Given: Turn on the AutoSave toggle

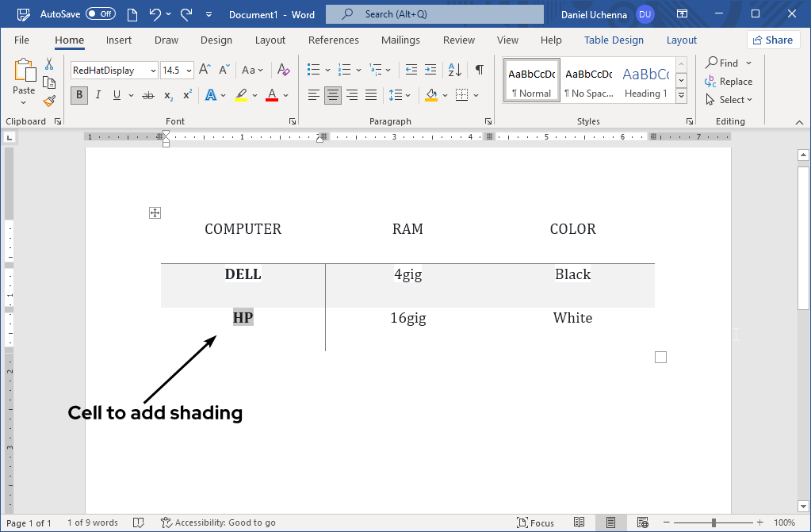Looking at the screenshot, I should coord(100,13).
